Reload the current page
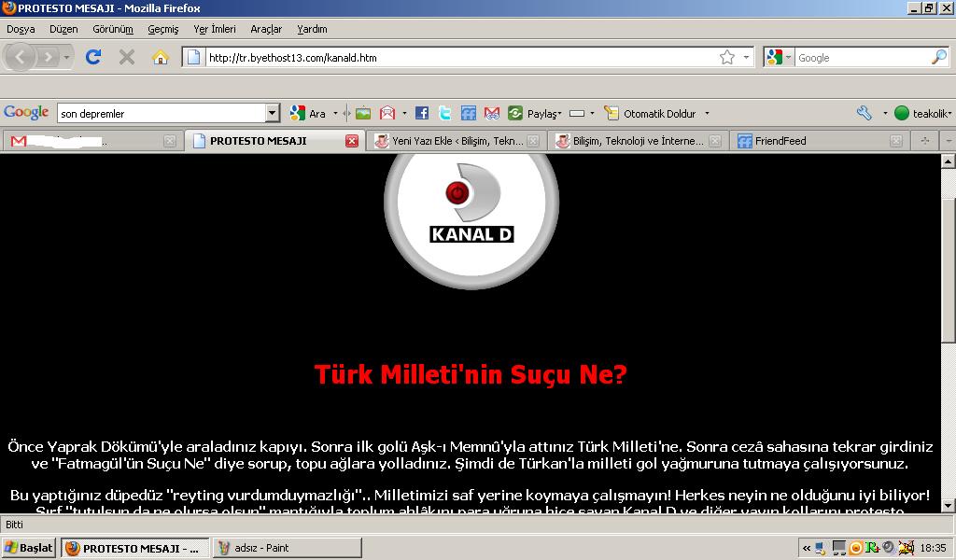This screenshot has width=956, height=560. [93, 57]
